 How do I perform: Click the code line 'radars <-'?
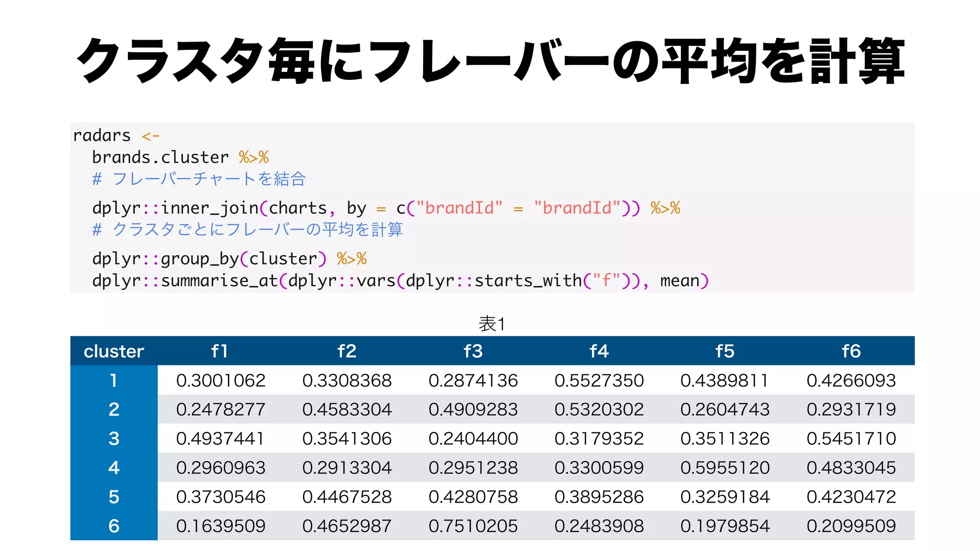coord(116,135)
